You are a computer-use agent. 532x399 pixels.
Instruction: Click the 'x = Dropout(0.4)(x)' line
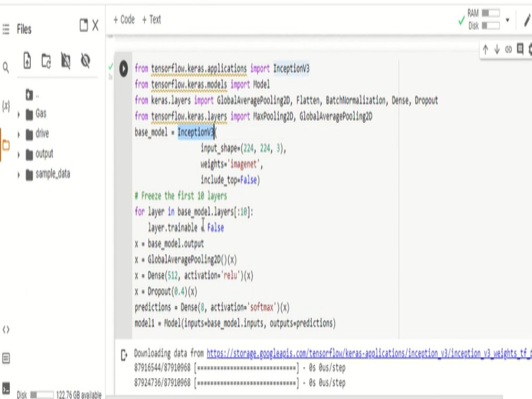166,292
